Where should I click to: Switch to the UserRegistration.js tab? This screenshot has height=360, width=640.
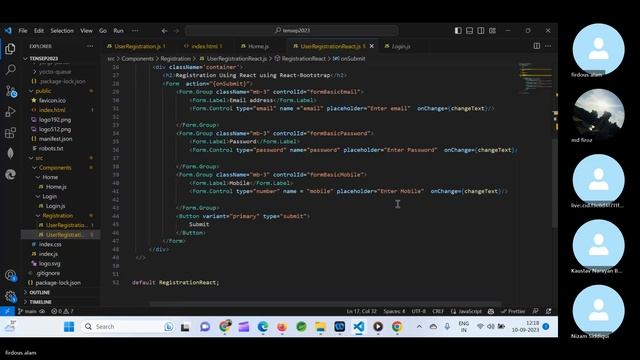(x=138, y=46)
